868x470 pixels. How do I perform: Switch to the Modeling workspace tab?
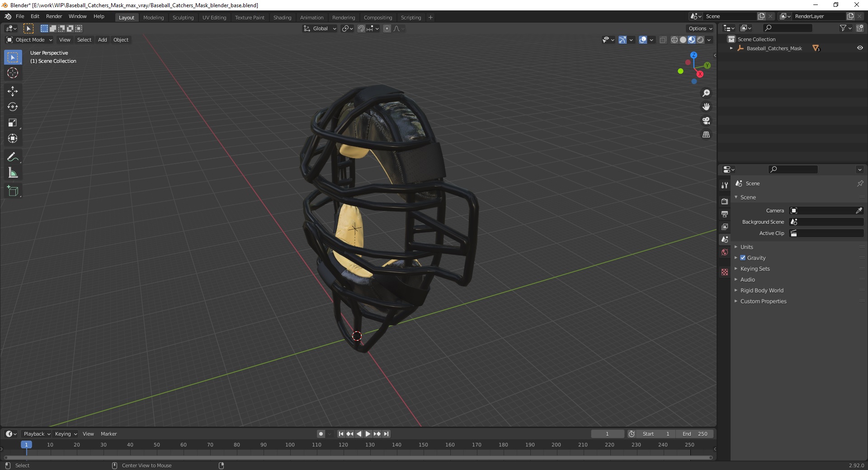tap(153, 18)
